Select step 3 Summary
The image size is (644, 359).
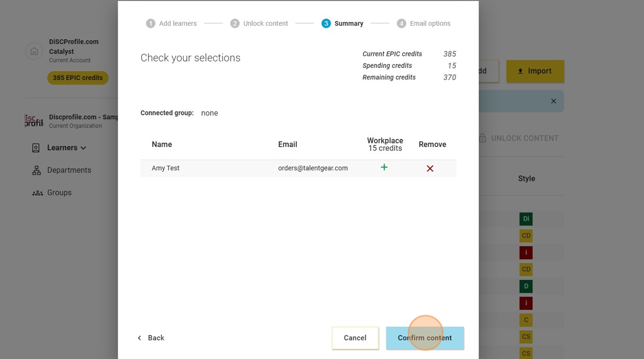coord(342,23)
